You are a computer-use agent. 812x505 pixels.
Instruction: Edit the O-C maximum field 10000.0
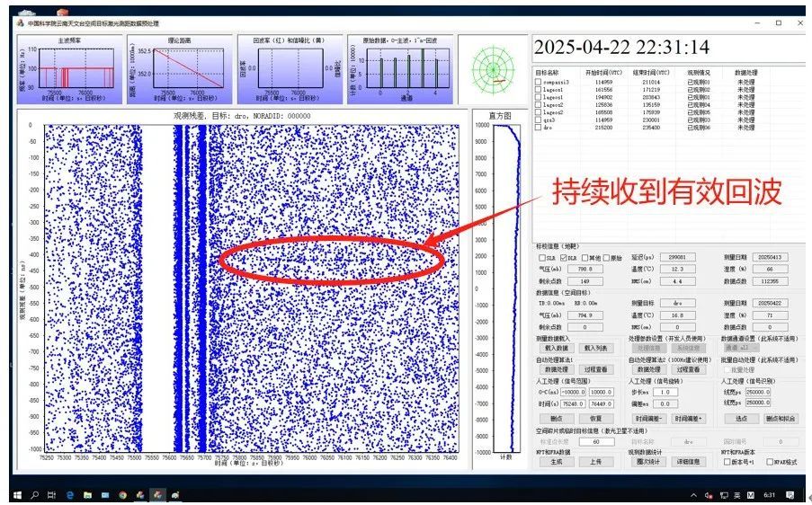602,392
